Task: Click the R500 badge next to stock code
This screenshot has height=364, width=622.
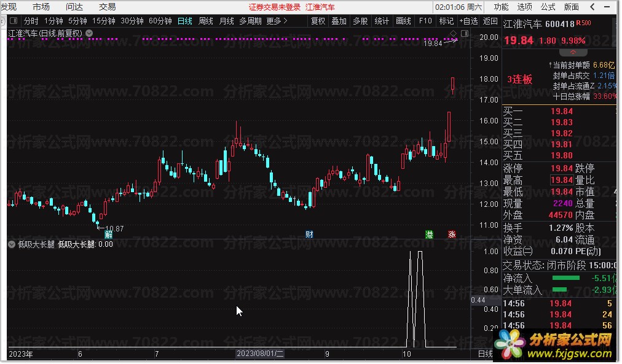Action: 583,23
